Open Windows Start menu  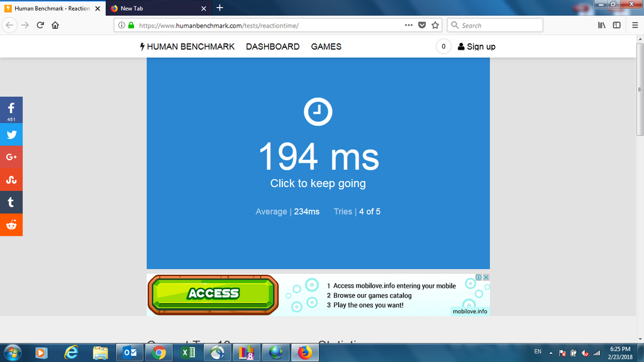click(x=13, y=353)
